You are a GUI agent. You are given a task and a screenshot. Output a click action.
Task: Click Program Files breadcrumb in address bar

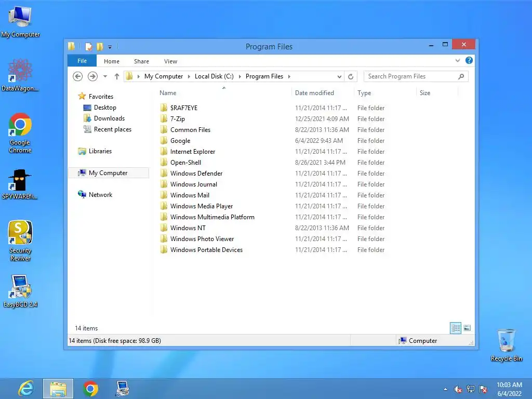(x=264, y=76)
